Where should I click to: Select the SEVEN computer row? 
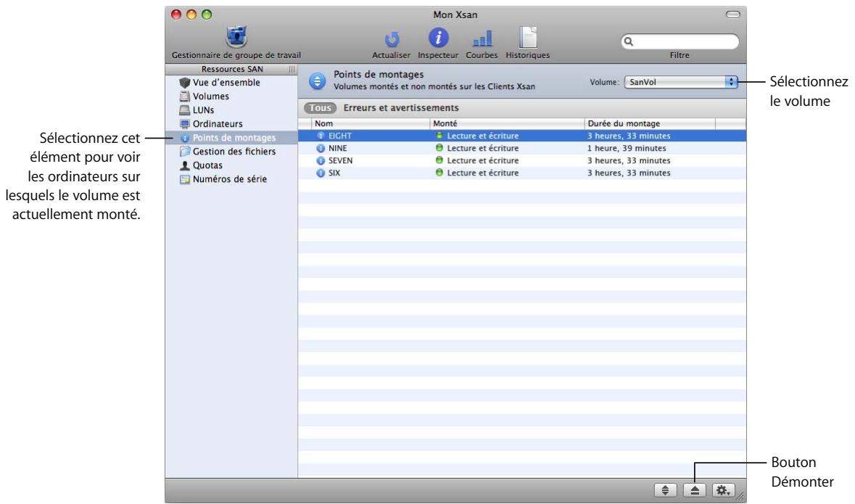pos(522,160)
